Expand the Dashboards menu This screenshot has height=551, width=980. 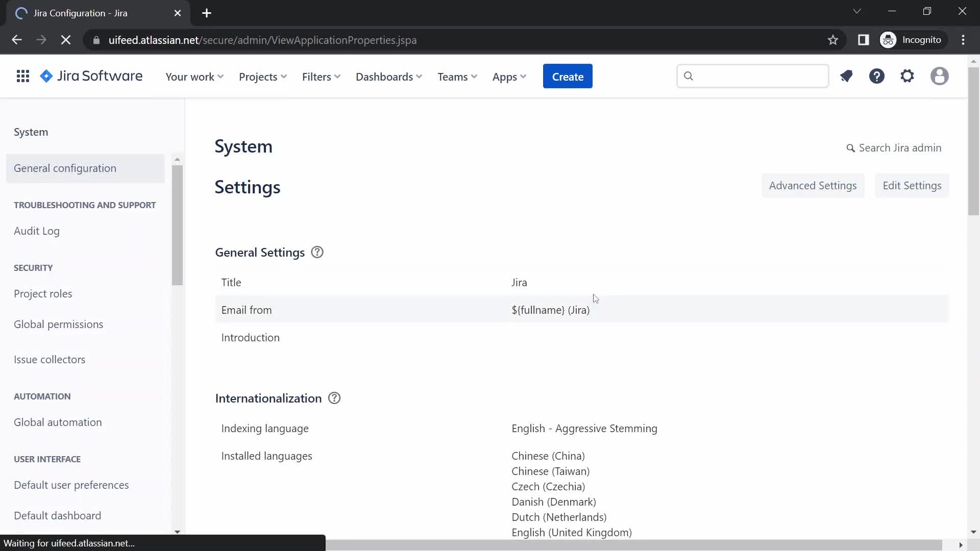[x=389, y=77]
